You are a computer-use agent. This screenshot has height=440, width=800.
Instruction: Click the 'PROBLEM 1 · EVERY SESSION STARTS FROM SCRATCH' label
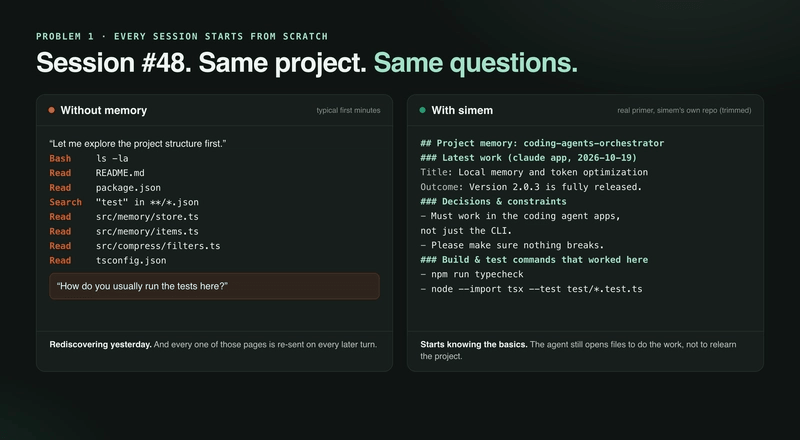click(182, 36)
